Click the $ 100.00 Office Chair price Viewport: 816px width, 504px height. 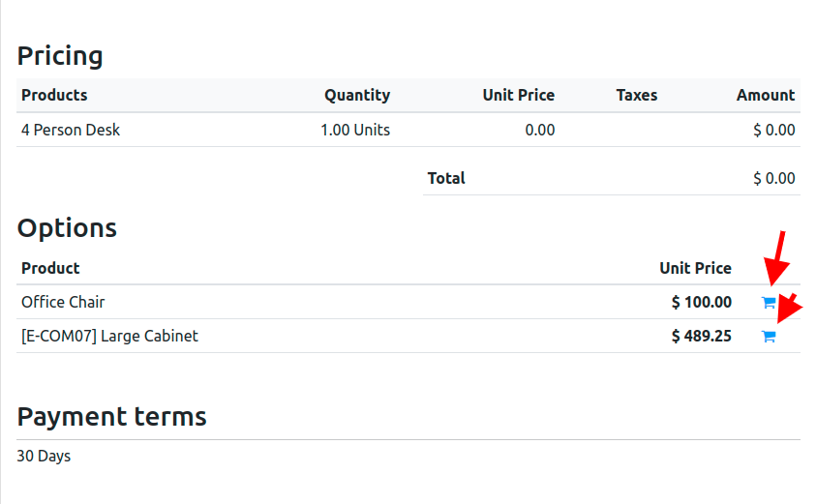click(701, 302)
